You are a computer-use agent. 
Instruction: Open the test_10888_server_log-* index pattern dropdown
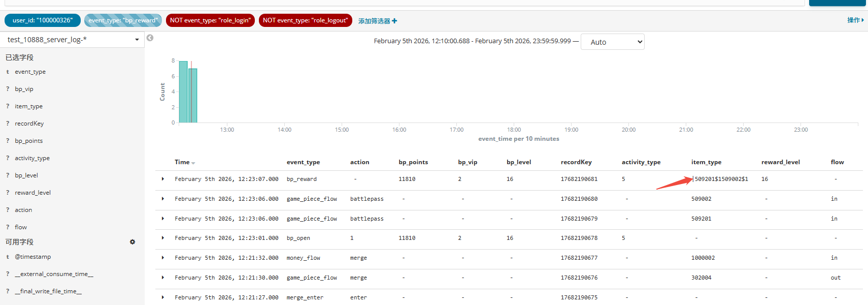point(72,40)
